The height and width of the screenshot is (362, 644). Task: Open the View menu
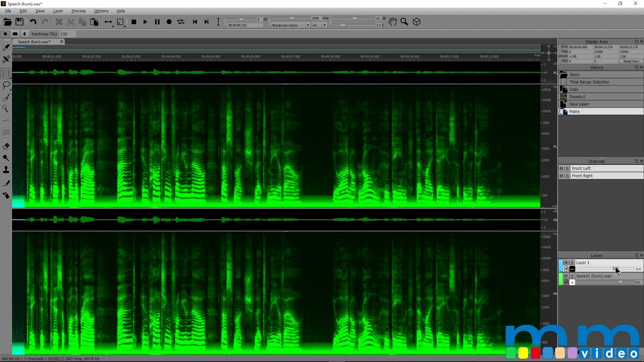(40, 11)
